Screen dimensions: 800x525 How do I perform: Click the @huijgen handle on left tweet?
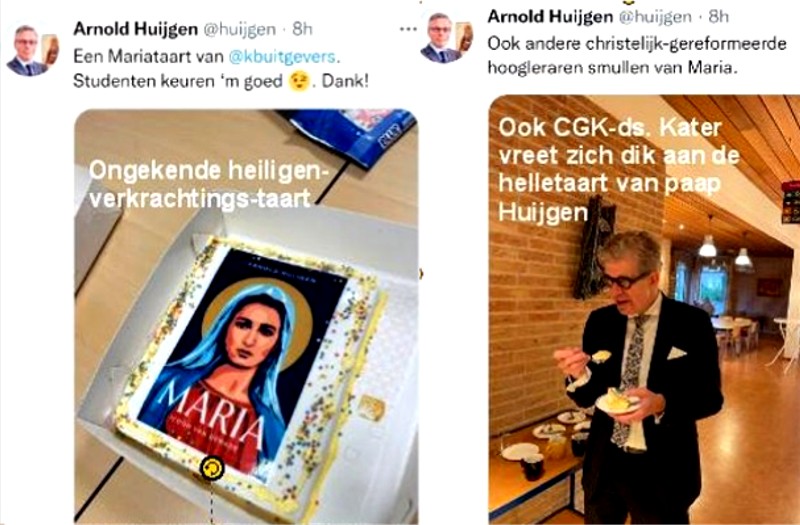click(x=239, y=30)
